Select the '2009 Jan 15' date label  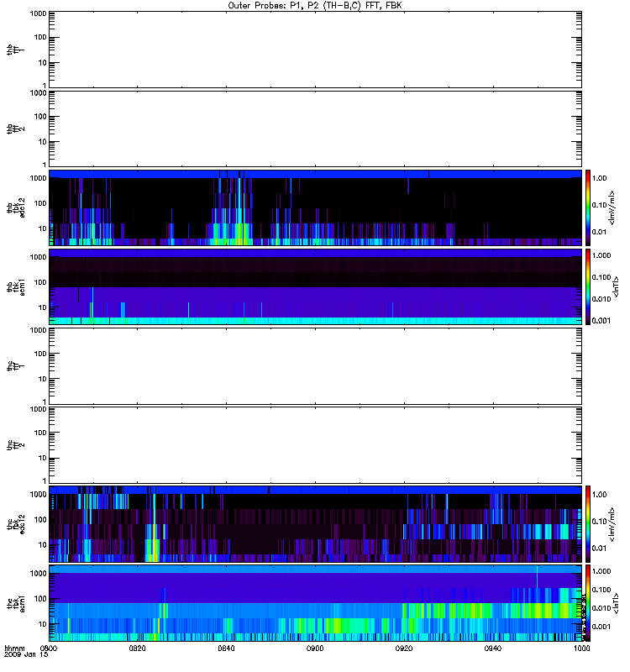tap(26, 654)
